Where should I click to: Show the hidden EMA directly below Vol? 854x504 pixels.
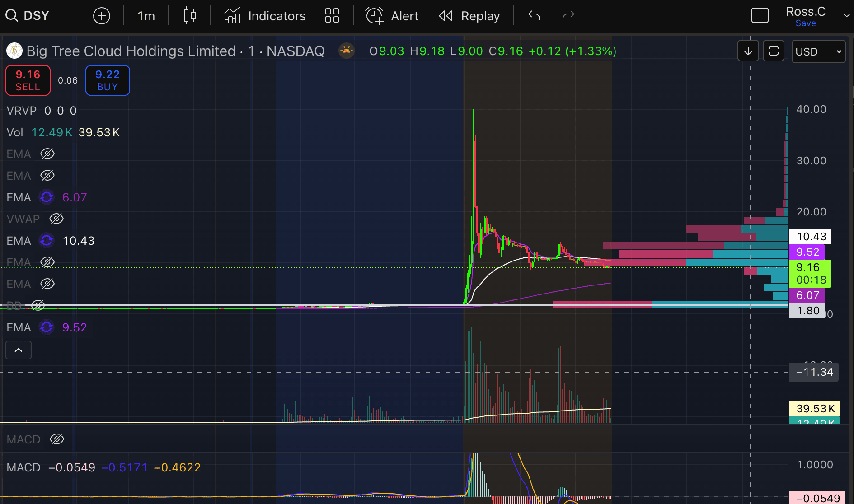pos(47,154)
